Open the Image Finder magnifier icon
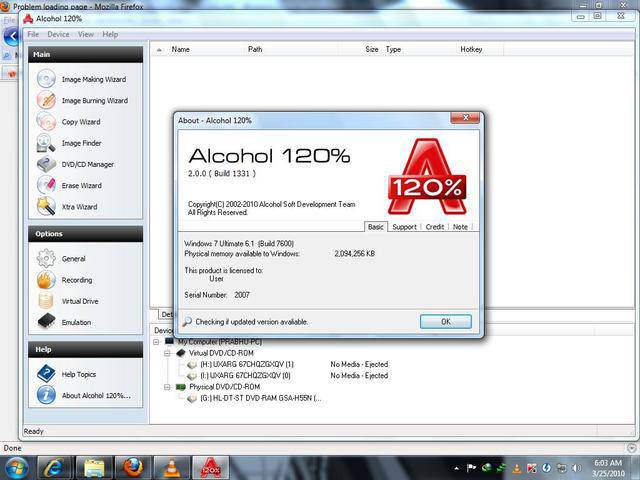 tap(46, 143)
